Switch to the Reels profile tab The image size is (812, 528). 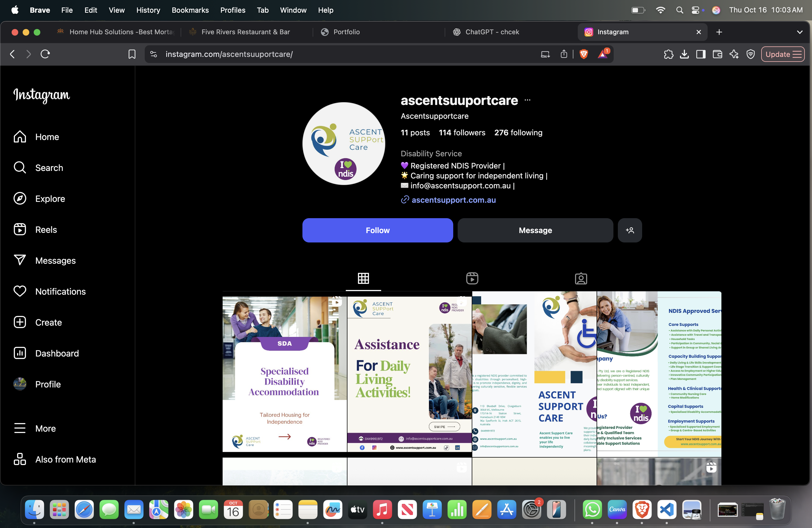click(x=472, y=278)
